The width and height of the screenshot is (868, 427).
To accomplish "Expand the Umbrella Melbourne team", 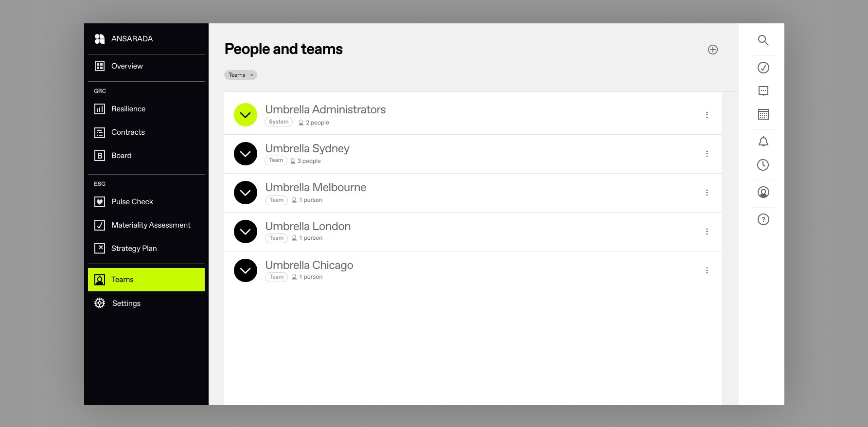I will 246,193.
